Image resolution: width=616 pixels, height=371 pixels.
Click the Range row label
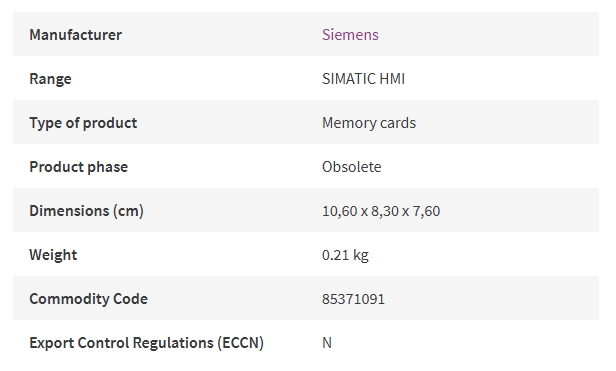(x=50, y=79)
